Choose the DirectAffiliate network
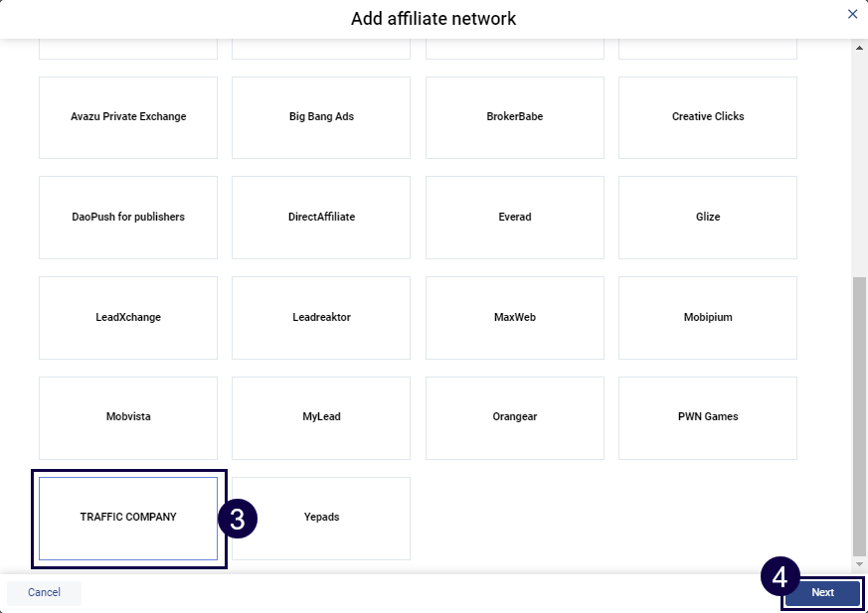The height and width of the screenshot is (613, 868). click(321, 218)
